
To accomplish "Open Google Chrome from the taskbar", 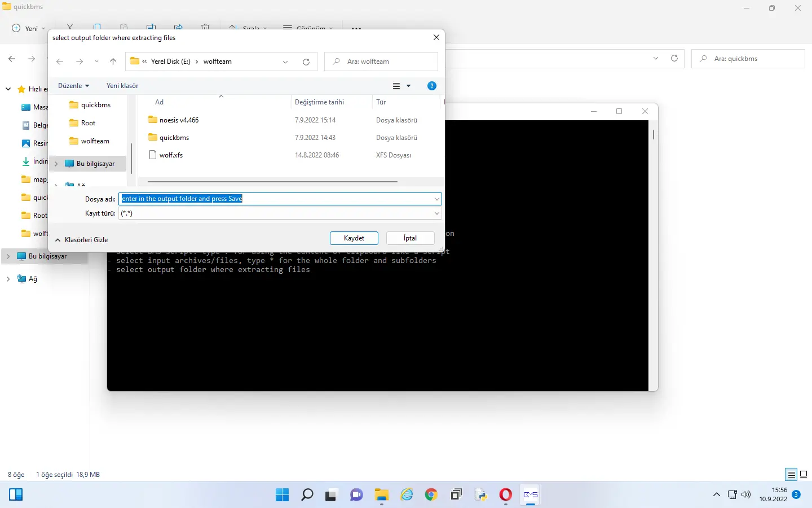I will [431, 495].
